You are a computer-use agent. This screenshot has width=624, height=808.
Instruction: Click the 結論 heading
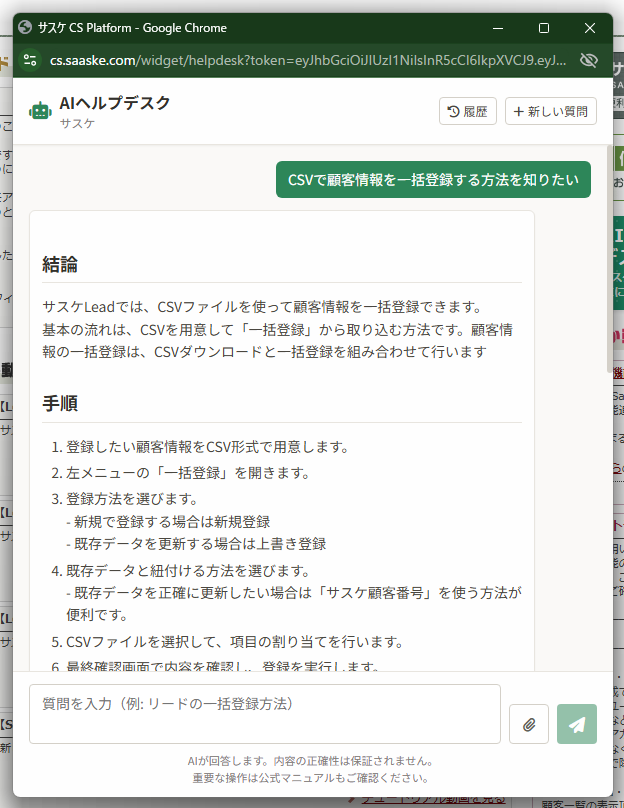pos(60,264)
